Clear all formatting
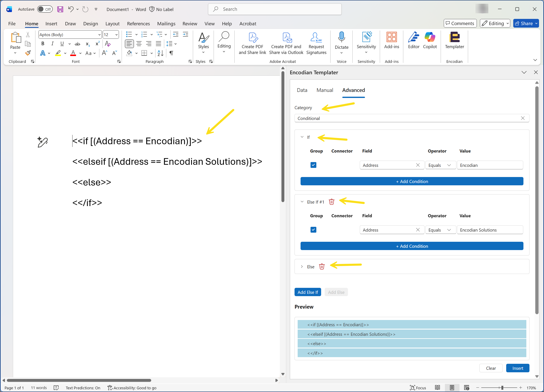 point(107,44)
